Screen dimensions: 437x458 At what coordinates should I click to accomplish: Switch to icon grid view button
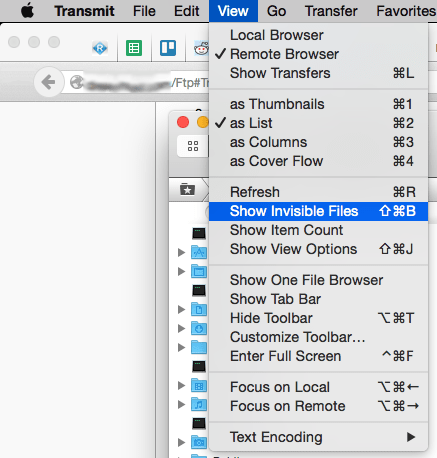[x=193, y=146]
